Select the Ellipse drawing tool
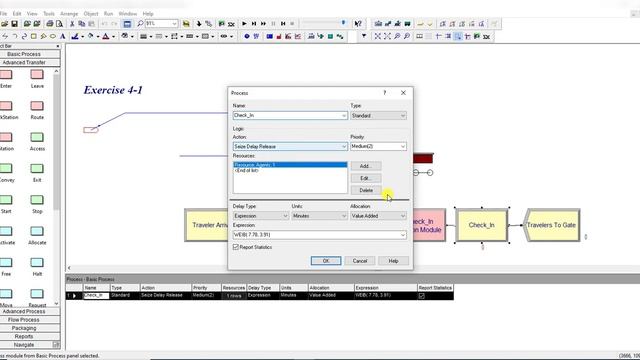This screenshot has height=360, width=640. tap(53, 36)
